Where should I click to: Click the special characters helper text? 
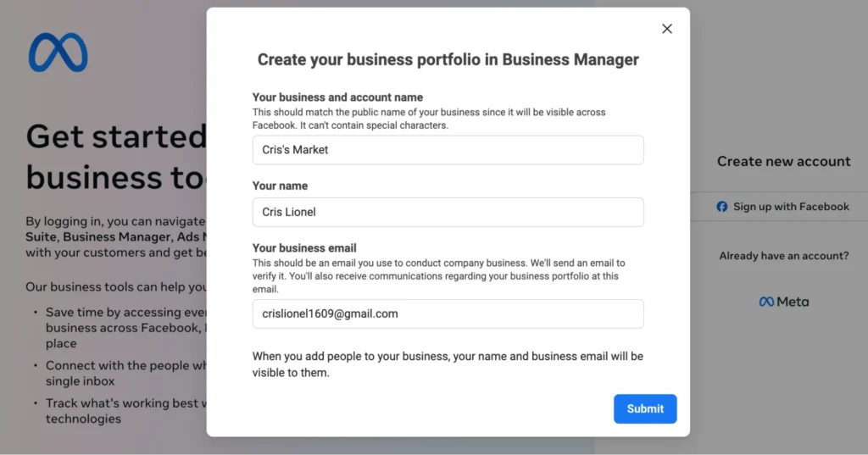pos(429,119)
